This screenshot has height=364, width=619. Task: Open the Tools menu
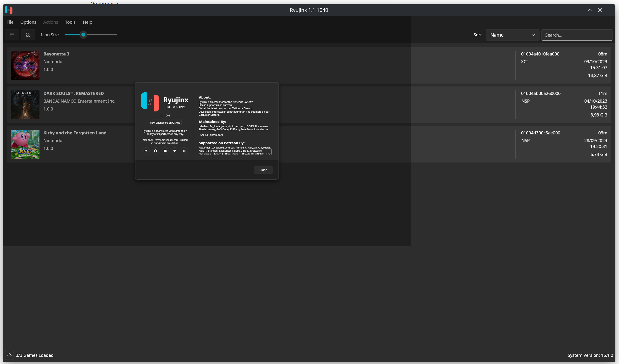point(70,22)
